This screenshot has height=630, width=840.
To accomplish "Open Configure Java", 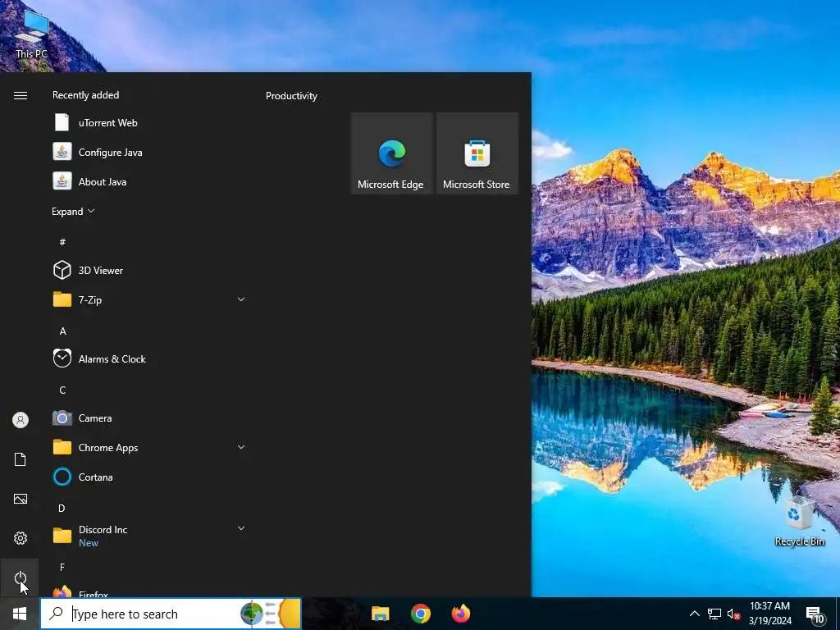I will 150,152.
